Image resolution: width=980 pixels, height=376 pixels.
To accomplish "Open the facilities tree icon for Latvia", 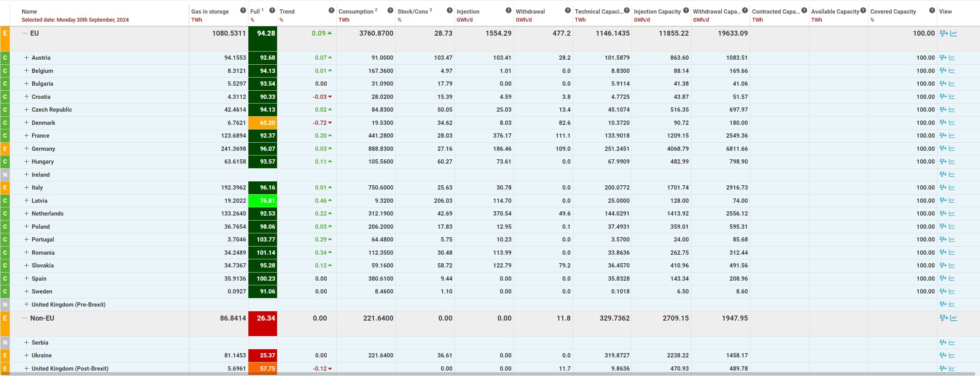I will [943, 200].
